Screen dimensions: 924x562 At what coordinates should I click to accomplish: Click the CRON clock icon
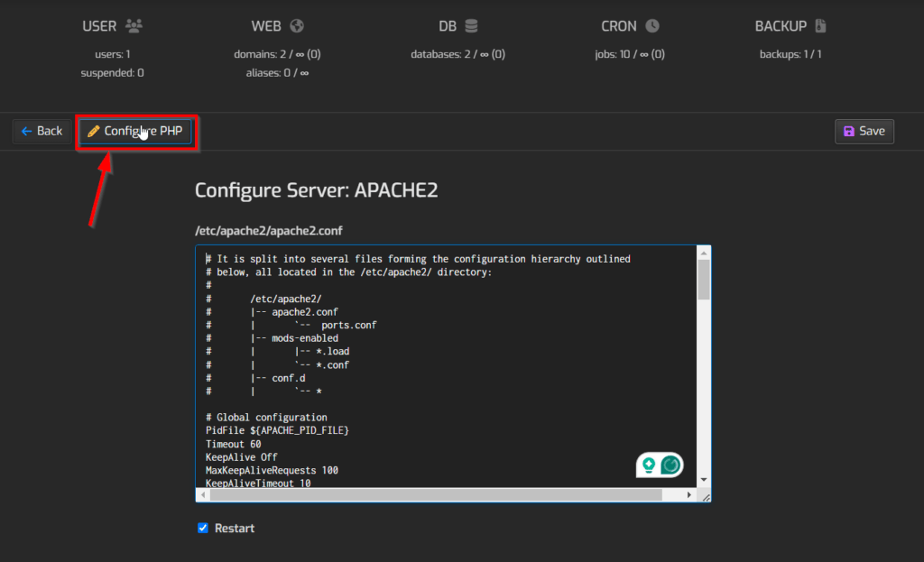tap(651, 25)
